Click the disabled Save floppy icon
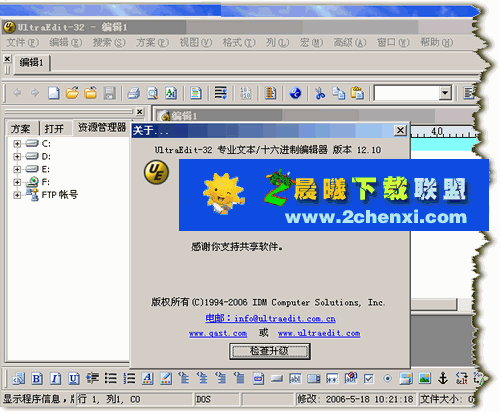500x412 pixels. click(109, 93)
